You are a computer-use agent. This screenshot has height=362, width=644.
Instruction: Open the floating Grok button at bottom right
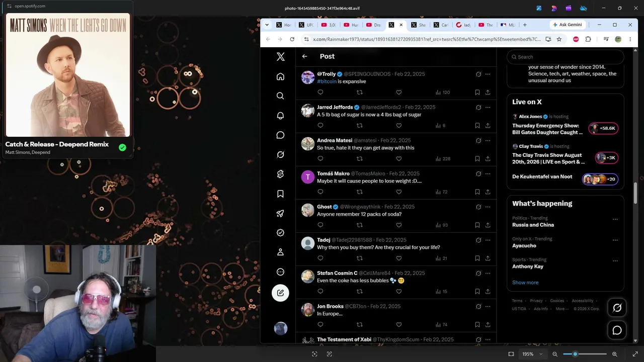[x=617, y=308]
